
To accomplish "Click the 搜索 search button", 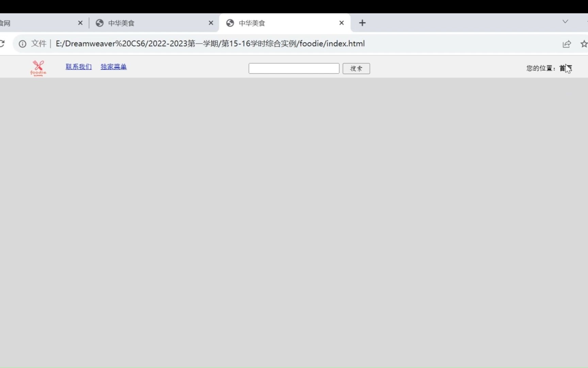I will (x=356, y=68).
